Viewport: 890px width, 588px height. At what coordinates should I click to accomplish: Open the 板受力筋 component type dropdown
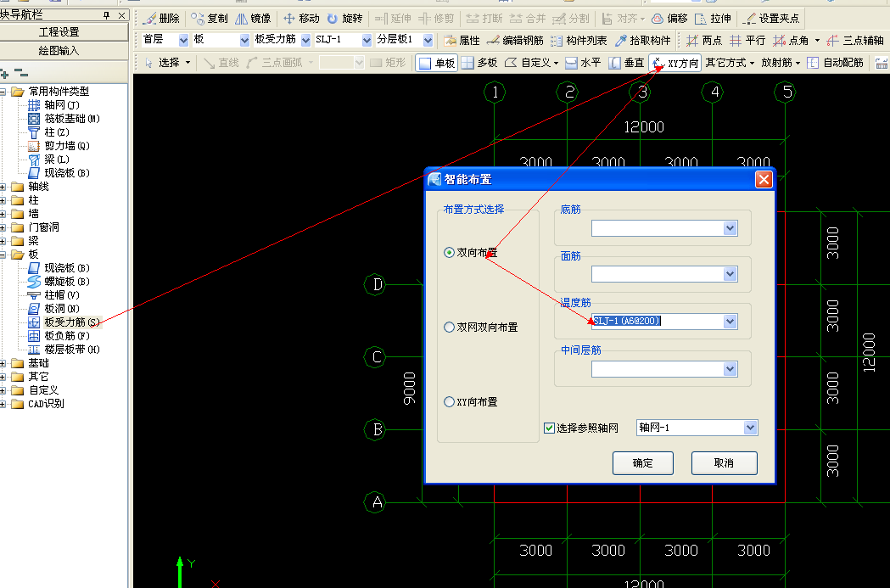[x=306, y=40]
